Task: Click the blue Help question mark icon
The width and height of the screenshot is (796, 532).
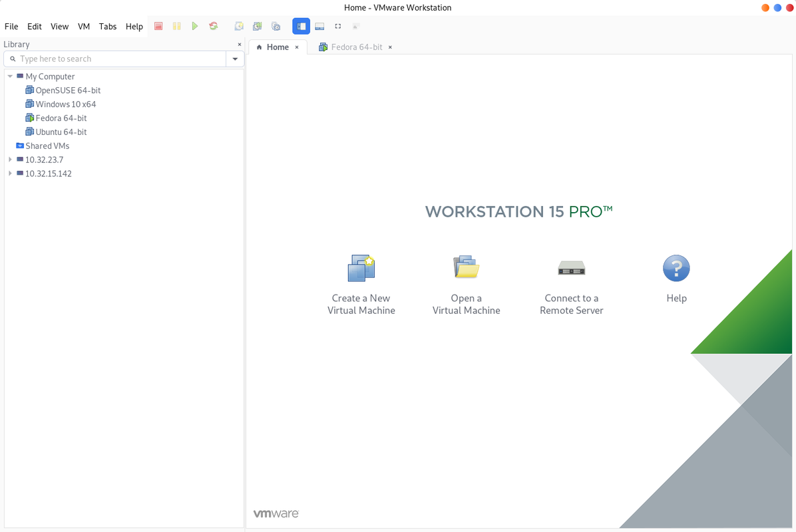Action: [x=676, y=268]
